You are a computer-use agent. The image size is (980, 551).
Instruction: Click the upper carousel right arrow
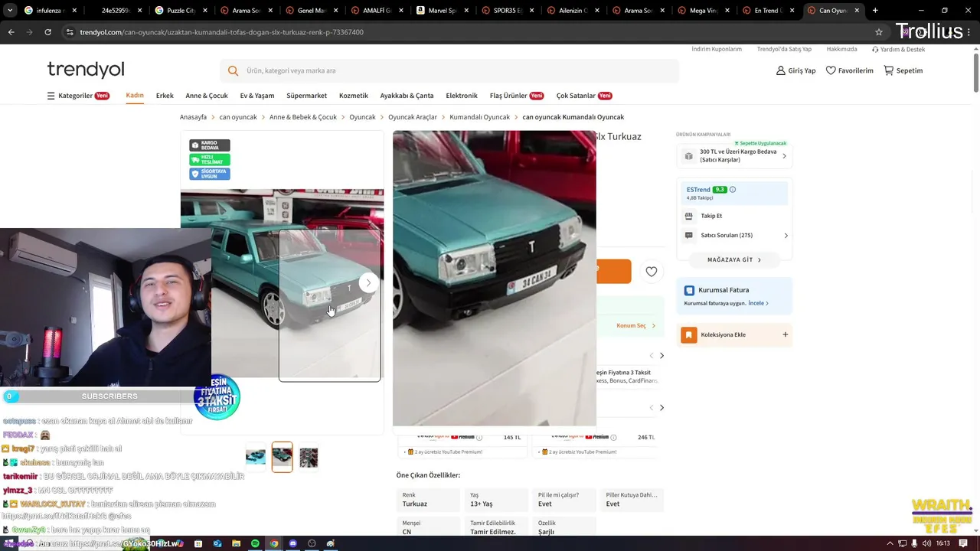tap(661, 356)
